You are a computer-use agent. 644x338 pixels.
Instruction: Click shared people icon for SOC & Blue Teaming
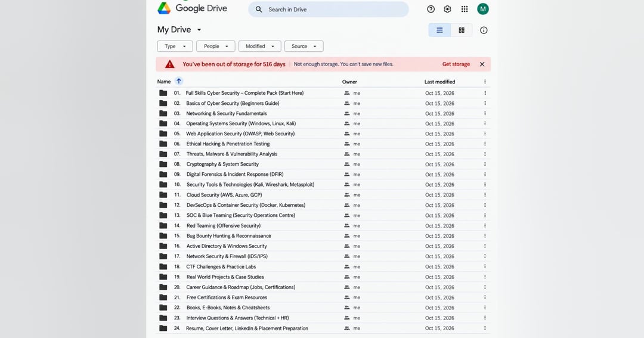(x=347, y=215)
